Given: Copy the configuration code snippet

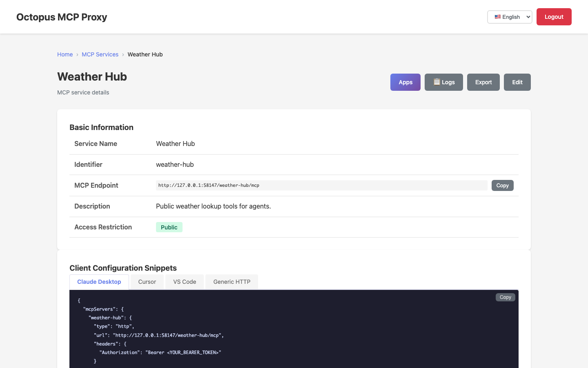Looking at the screenshot, I should coord(506,297).
